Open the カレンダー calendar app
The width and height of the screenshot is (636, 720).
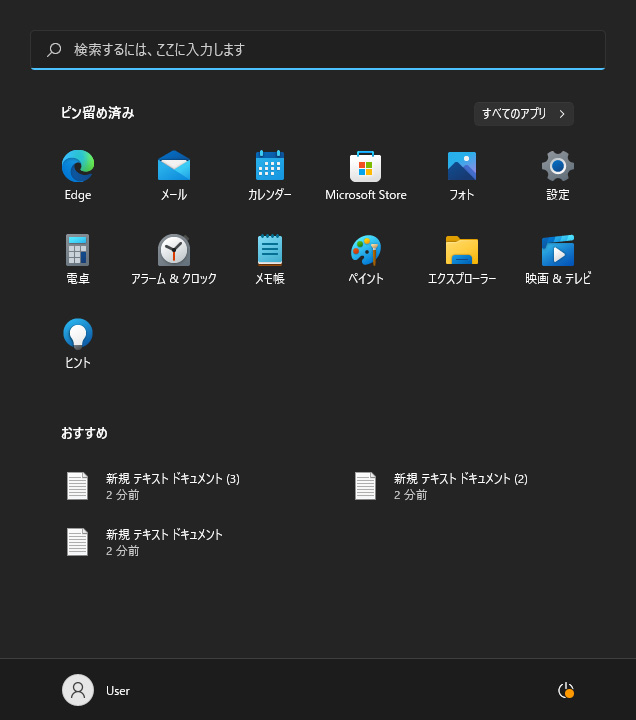[x=270, y=166]
